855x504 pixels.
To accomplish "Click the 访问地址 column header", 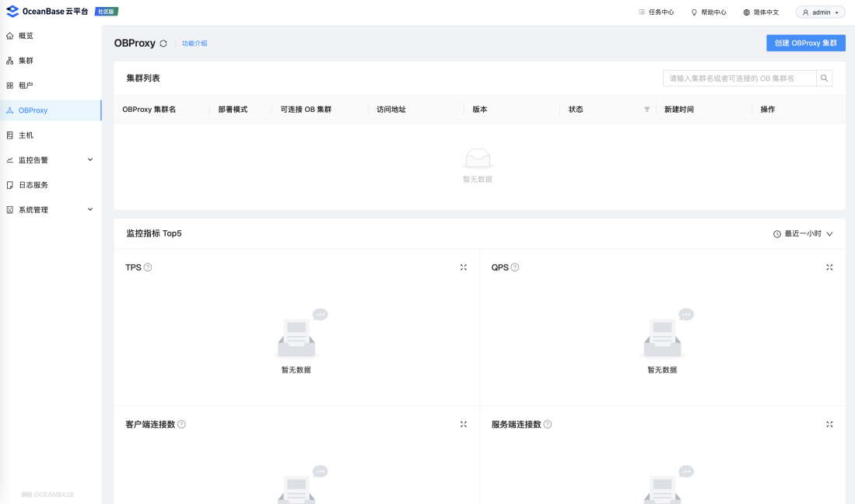I will click(x=391, y=110).
